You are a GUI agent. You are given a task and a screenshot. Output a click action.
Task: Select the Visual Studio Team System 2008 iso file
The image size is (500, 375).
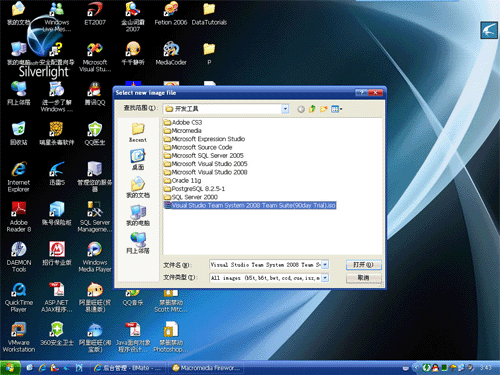click(x=250, y=205)
